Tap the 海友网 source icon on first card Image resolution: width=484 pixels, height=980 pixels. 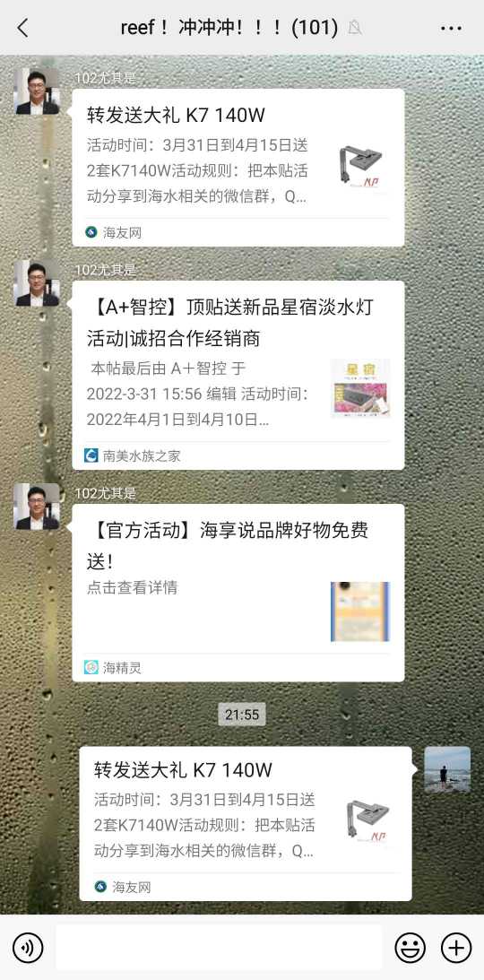click(91, 232)
